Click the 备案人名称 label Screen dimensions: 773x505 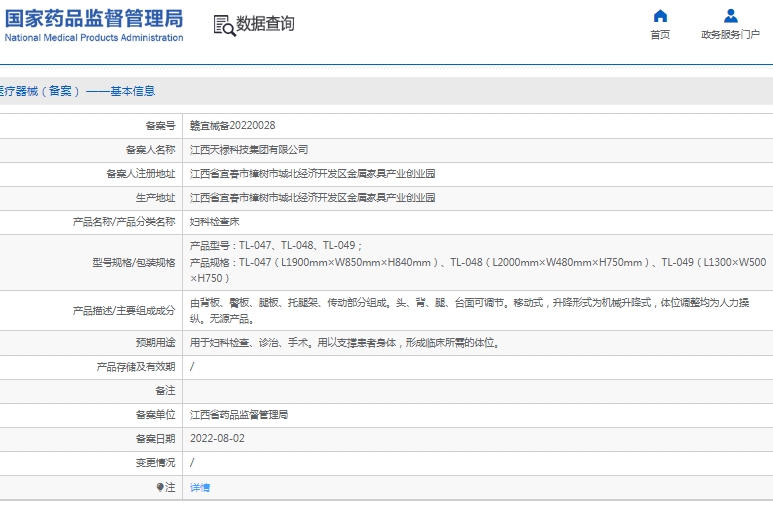point(150,150)
